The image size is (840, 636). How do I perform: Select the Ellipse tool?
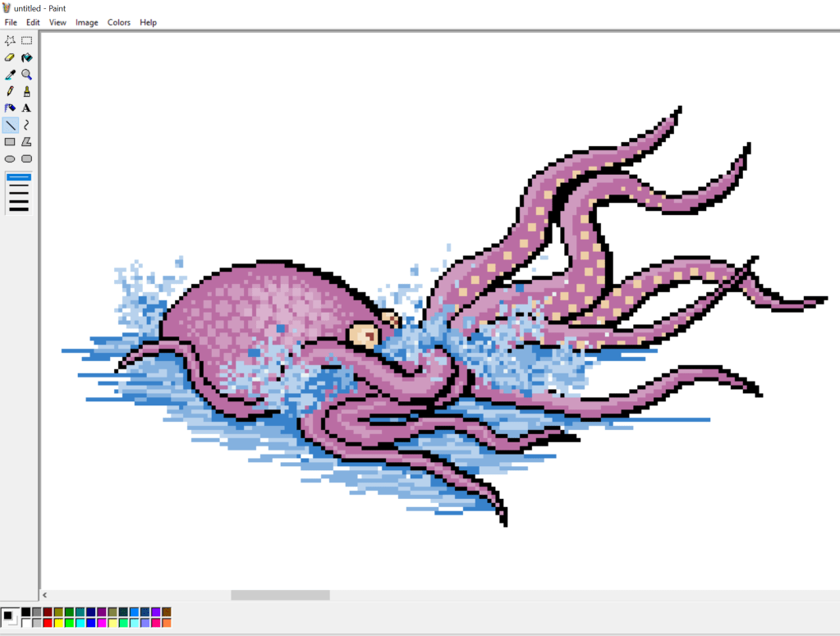click(x=10, y=159)
